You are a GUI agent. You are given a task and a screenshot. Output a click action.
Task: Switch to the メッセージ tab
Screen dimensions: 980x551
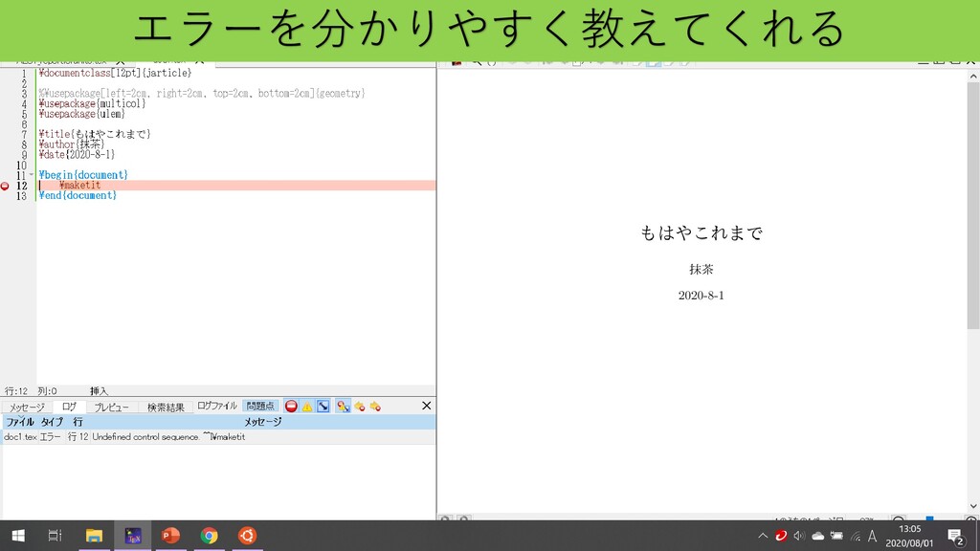click(27, 407)
